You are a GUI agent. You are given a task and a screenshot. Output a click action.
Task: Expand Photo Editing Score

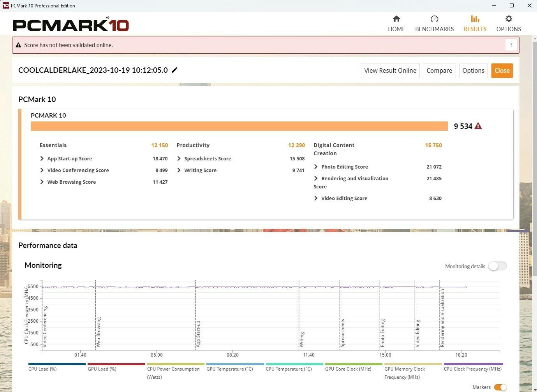click(x=316, y=167)
